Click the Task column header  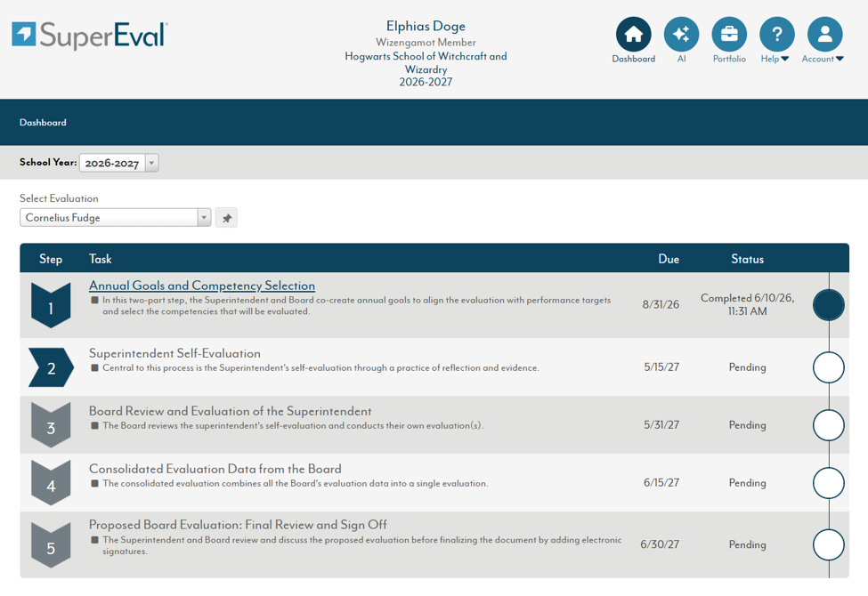coord(101,259)
